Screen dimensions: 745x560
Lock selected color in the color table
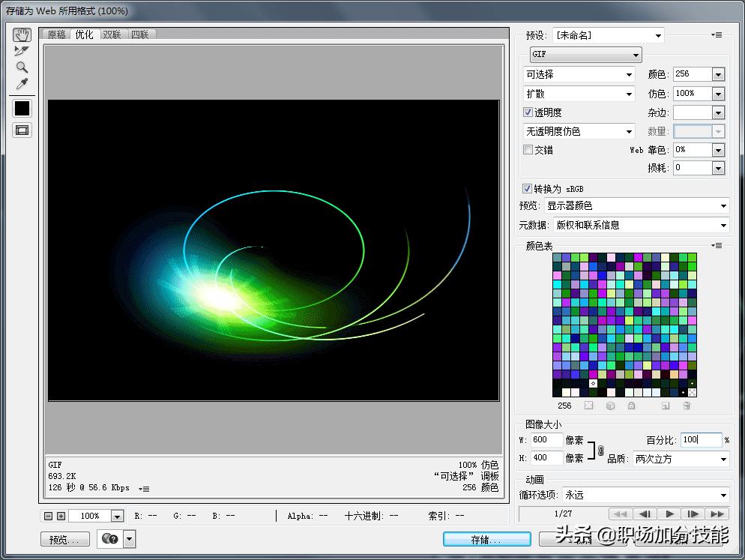(x=630, y=406)
